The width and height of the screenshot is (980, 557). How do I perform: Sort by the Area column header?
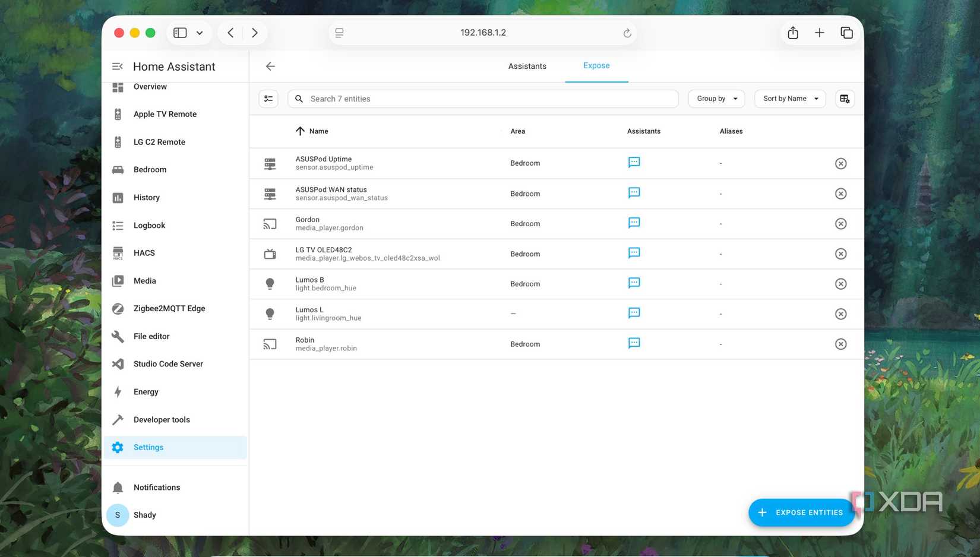point(518,131)
